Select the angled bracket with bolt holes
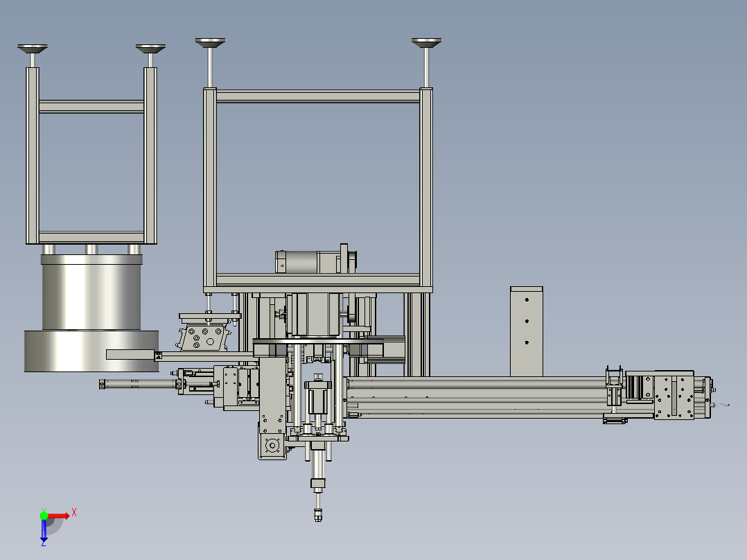747x560 pixels. 204,337
